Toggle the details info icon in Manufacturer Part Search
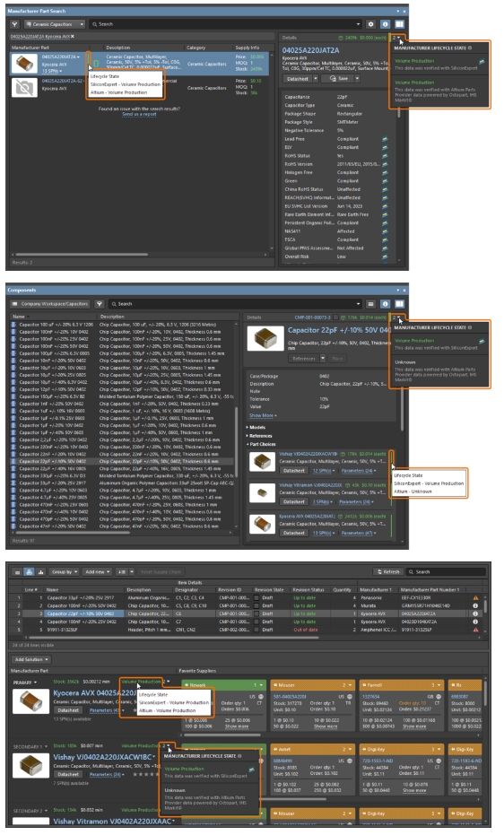Viewport: 504px width, 835px height. [385, 24]
